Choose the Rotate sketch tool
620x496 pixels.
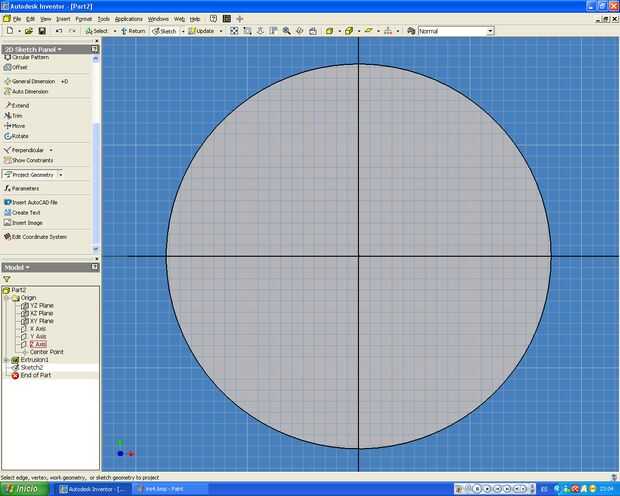19,135
